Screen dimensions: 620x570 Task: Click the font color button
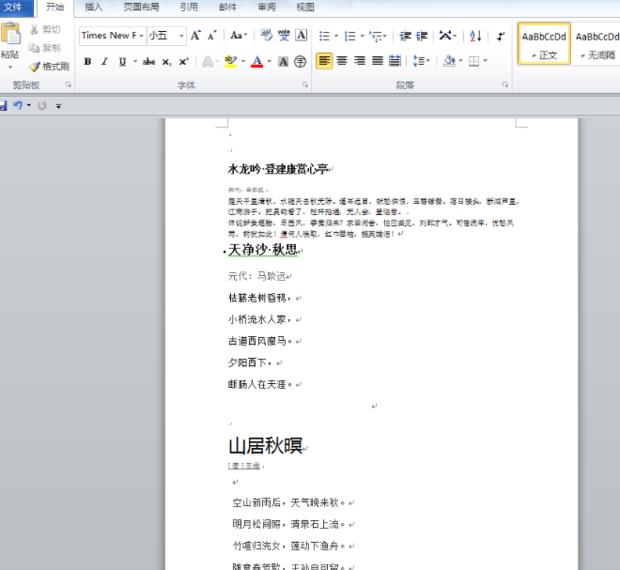256,61
